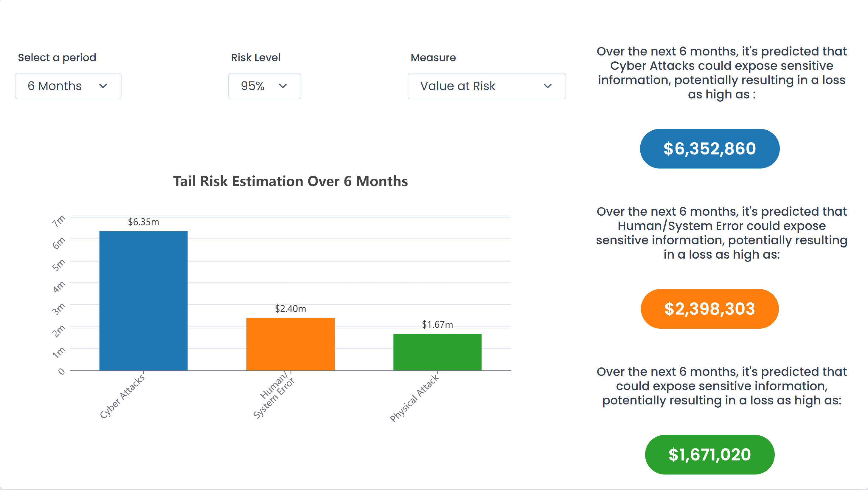868x490 pixels.
Task: Click the $1.67m bar value label
Action: (437, 324)
